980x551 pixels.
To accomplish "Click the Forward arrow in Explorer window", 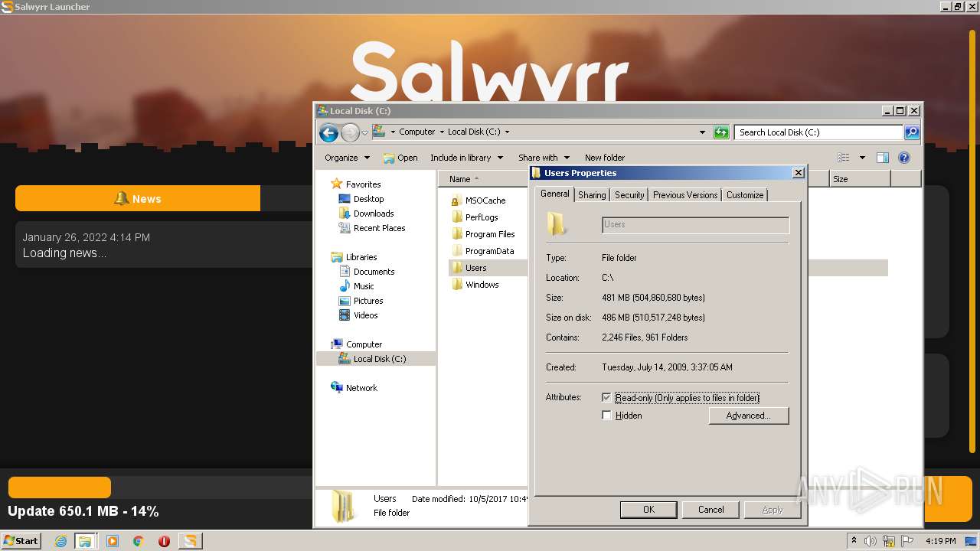I will [x=350, y=133].
